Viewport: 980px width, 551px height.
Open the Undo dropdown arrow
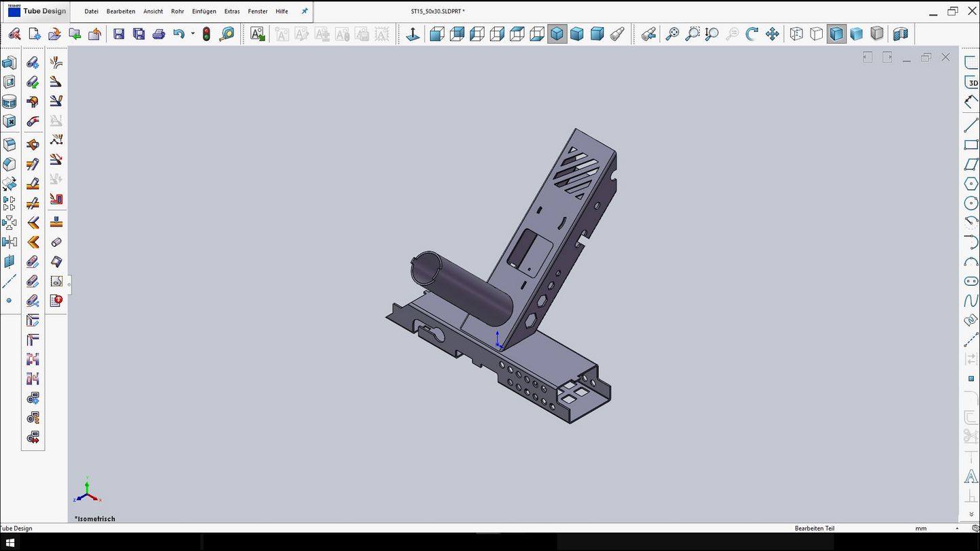click(x=193, y=33)
